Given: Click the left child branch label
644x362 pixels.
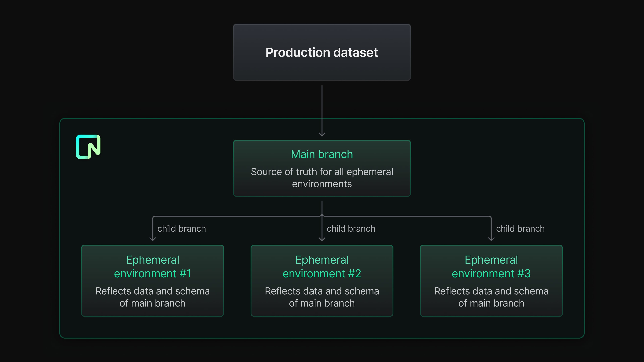Looking at the screenshot, I should [x=181, y=229].
